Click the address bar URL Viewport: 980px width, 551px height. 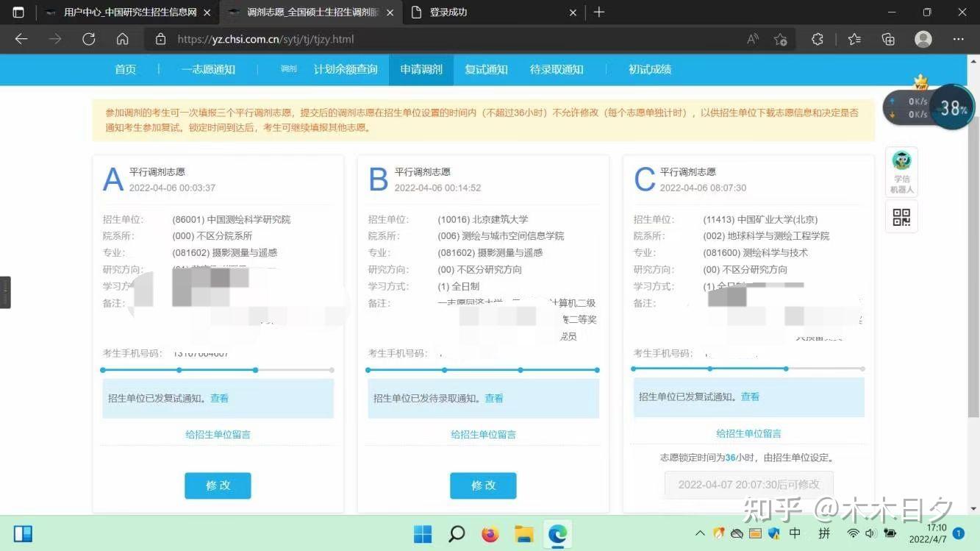point(265,39)
